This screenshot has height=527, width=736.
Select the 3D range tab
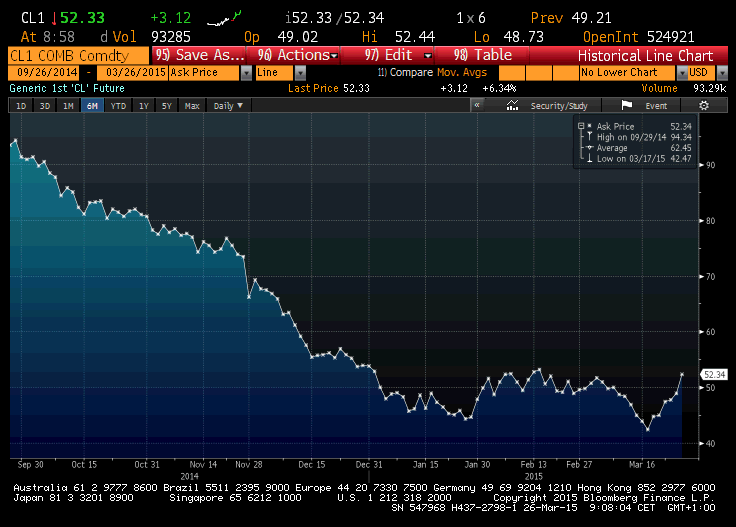[x=45, y=106]
